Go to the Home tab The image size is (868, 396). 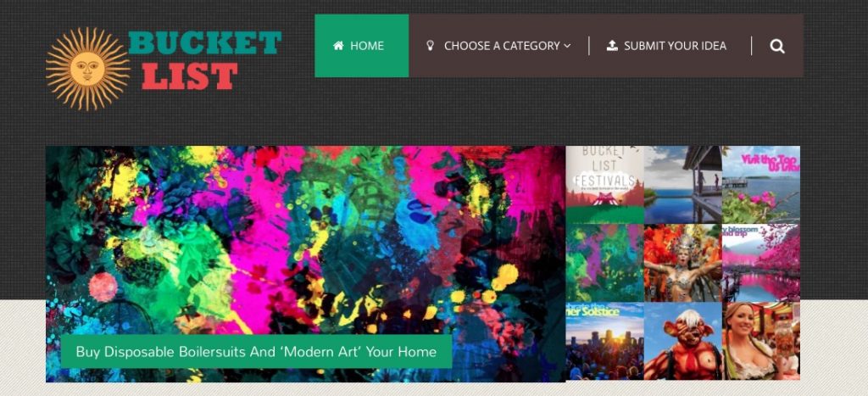361,46
